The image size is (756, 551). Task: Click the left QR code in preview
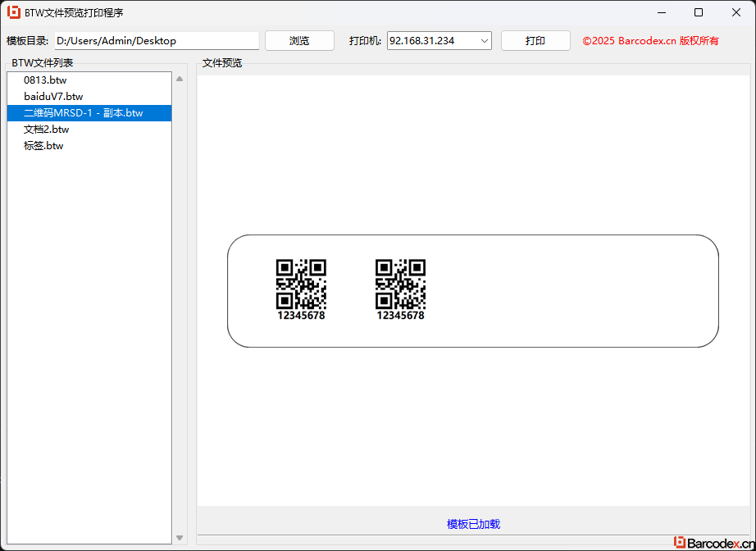tap(301, 284)
